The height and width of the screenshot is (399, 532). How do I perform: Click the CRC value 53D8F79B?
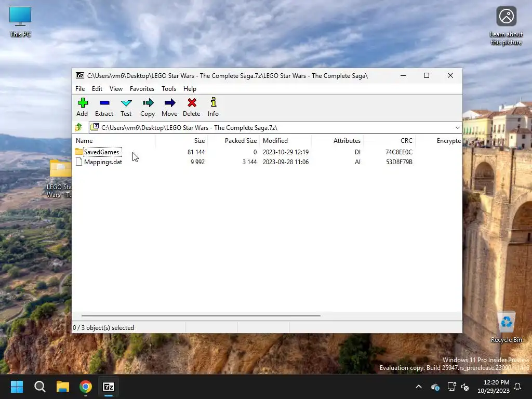(x=399, y=162)
